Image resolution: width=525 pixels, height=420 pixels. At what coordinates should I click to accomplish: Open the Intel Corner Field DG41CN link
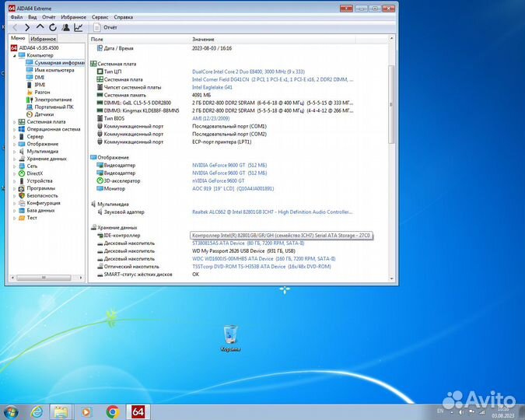point(272,79)
